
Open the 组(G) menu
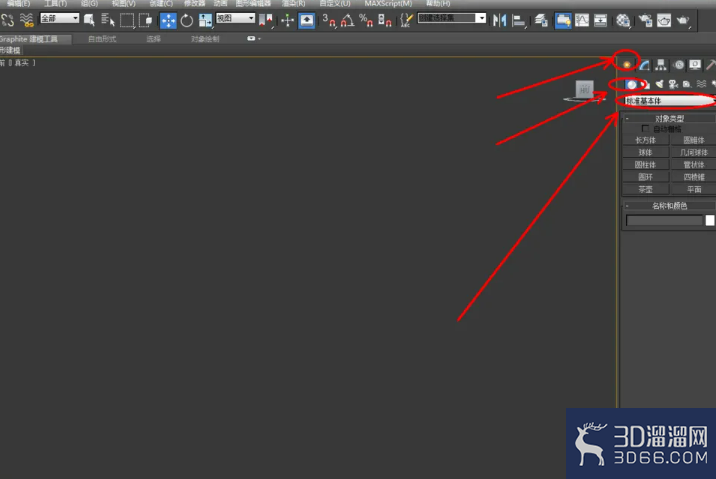pos(89,4)
